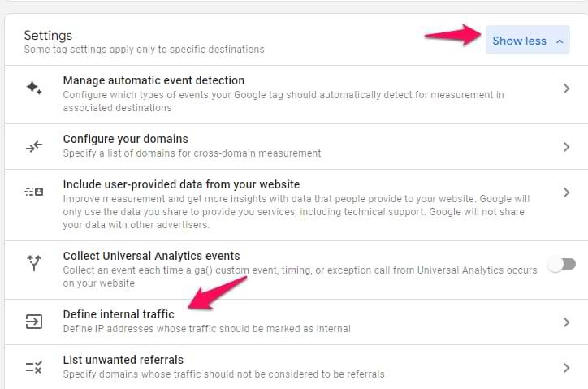Click the internal traffic arrow-in-box icon

point(34,322)
